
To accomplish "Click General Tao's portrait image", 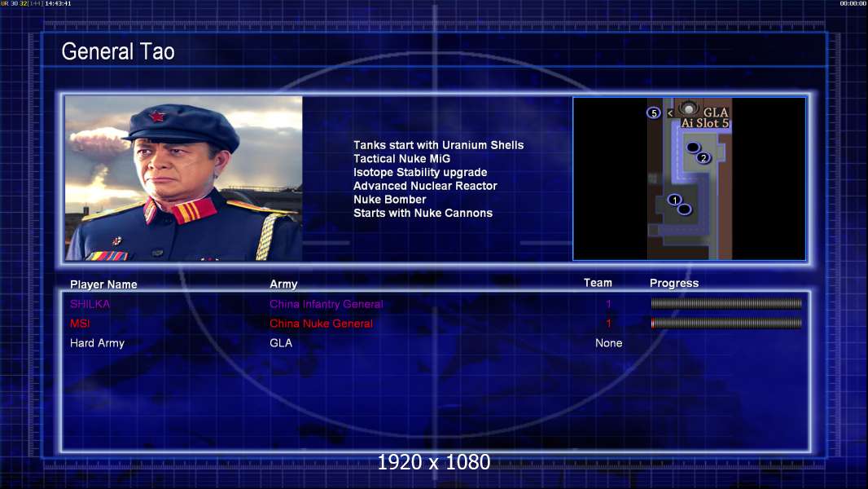I will coord(184,178).
